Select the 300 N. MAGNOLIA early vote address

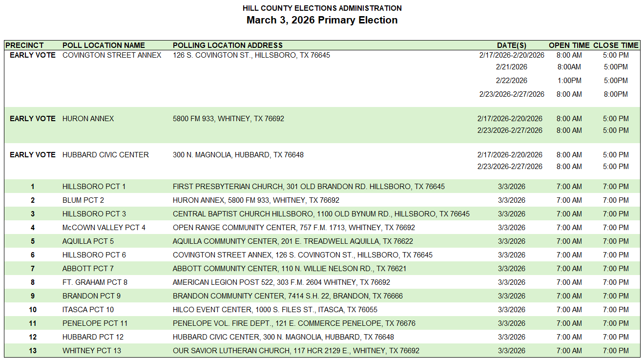(x=238, y=155)
